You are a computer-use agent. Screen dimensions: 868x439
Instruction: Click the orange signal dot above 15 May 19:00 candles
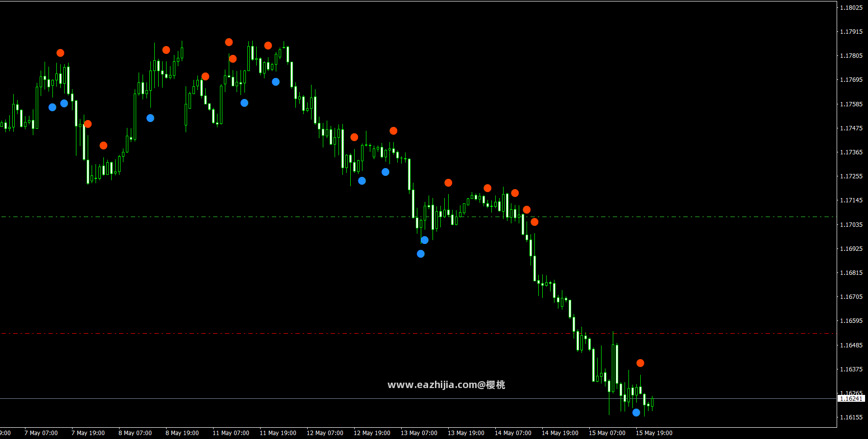click(x=640, y=363)
